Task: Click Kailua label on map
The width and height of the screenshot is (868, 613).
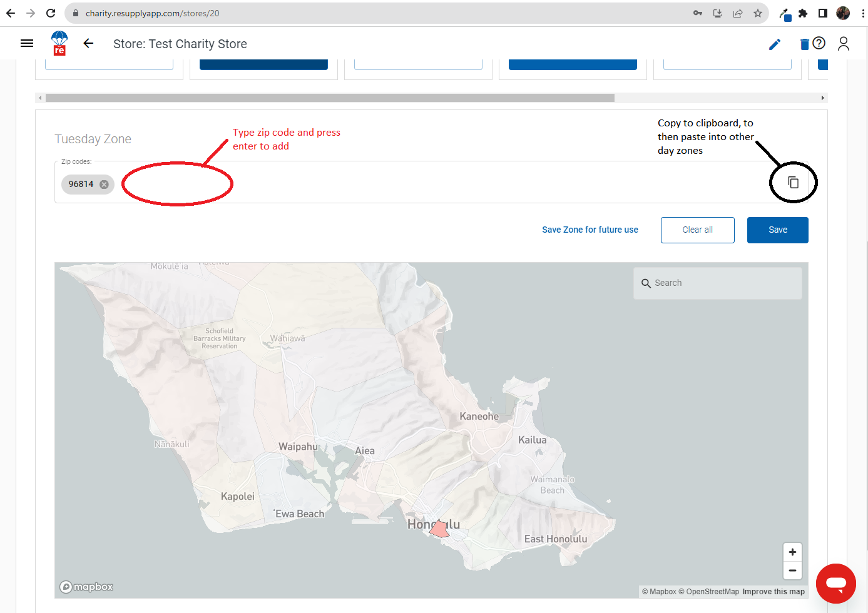Action: point(533,440)
